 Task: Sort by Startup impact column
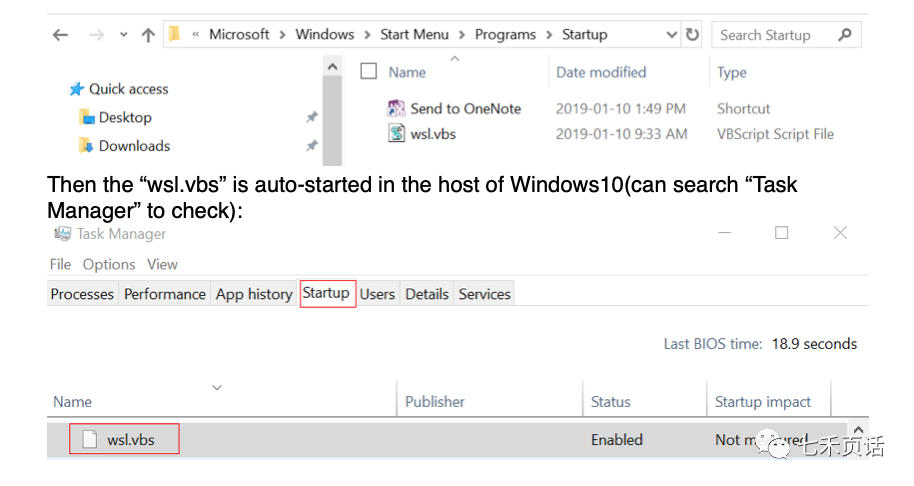point(763,402)
